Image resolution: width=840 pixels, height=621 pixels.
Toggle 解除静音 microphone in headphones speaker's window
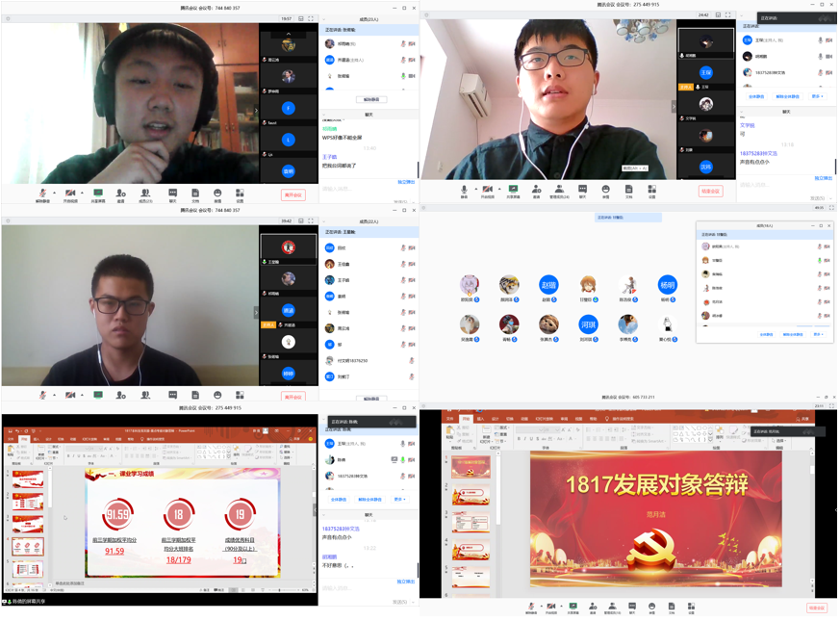[42, 194]
